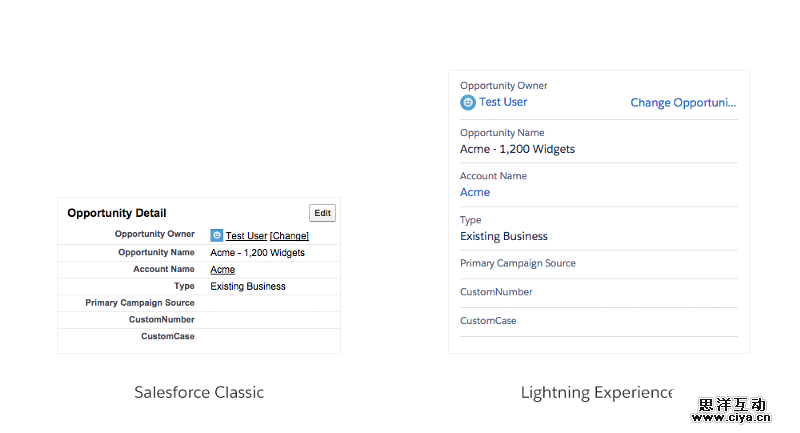Image resolution: width=800 pixels, height=433 pixels.
Task: Open the underlined Test User link in Classic
Action: [x=246, y=236]
